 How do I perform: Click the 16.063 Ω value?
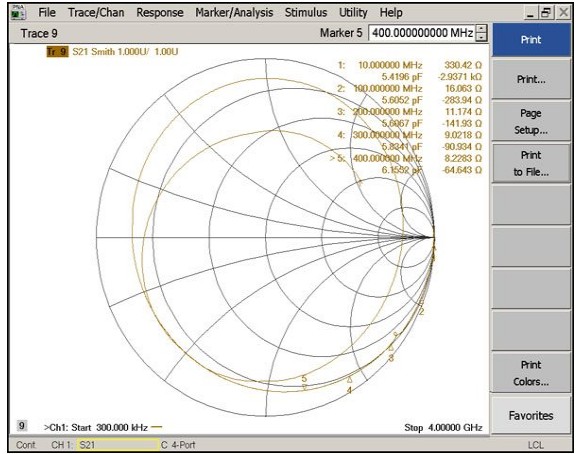pos(463,89)
